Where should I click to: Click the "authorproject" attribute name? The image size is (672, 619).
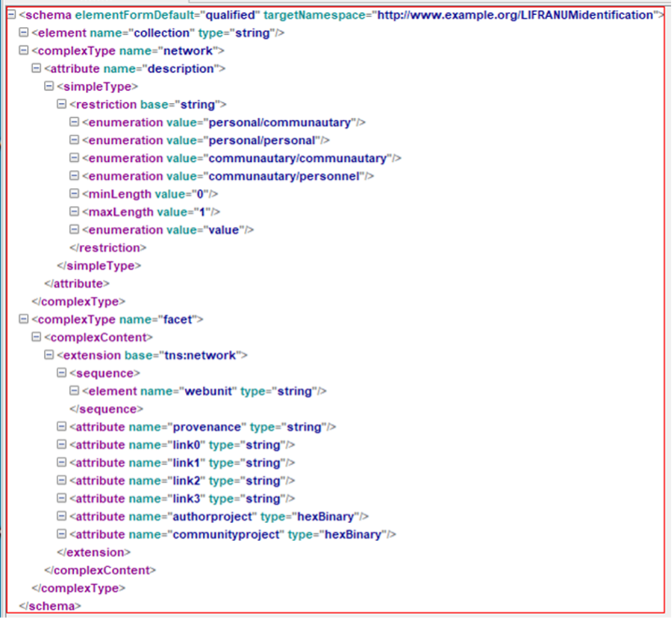tap(213, 517)
